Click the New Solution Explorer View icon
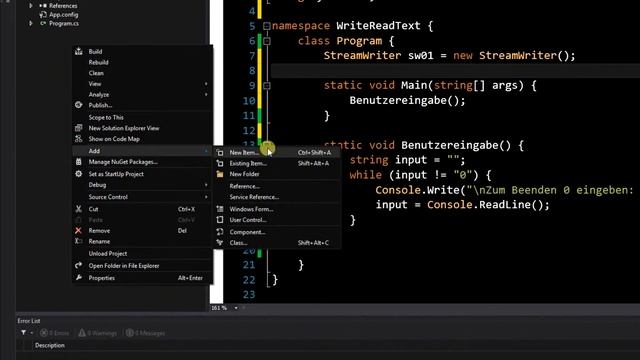Viewport: 640px width, 360px height. pos(78,128)
